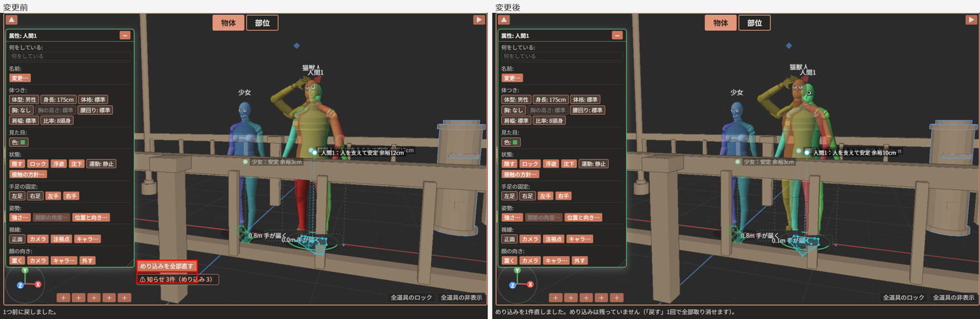Toggle 浮遊 state in 変更前 panel
This screenshot has width=980, height=319.
(58, 164)
